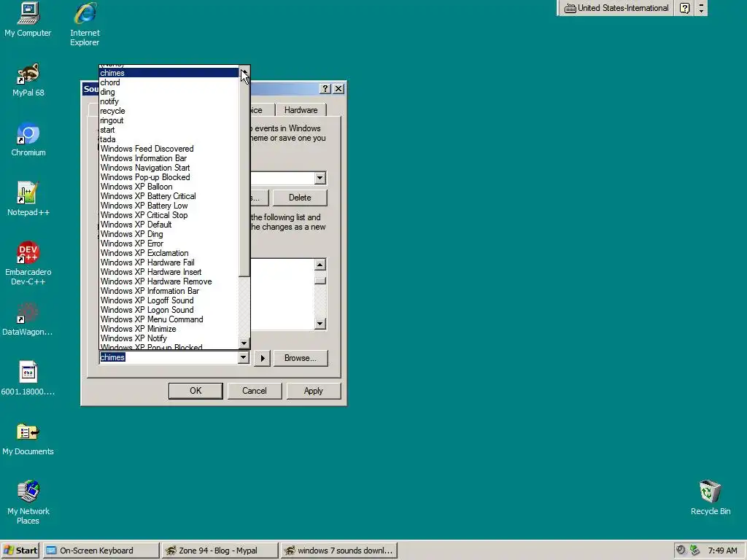Click the Browse... button
The height and width of the screenshot is (560, 747).
(x=300, y=358)
